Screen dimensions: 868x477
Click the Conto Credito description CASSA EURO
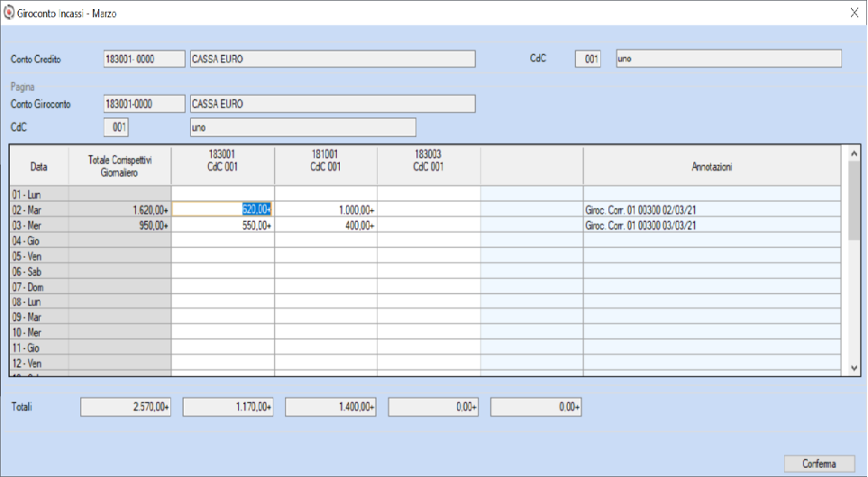(x=332, y=59)
